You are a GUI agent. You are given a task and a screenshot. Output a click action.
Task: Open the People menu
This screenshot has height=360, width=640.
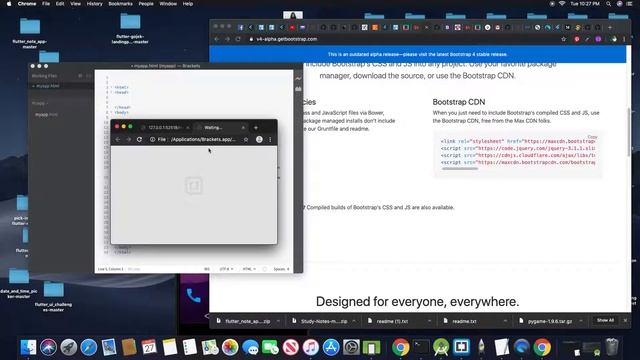click(146, 4)
